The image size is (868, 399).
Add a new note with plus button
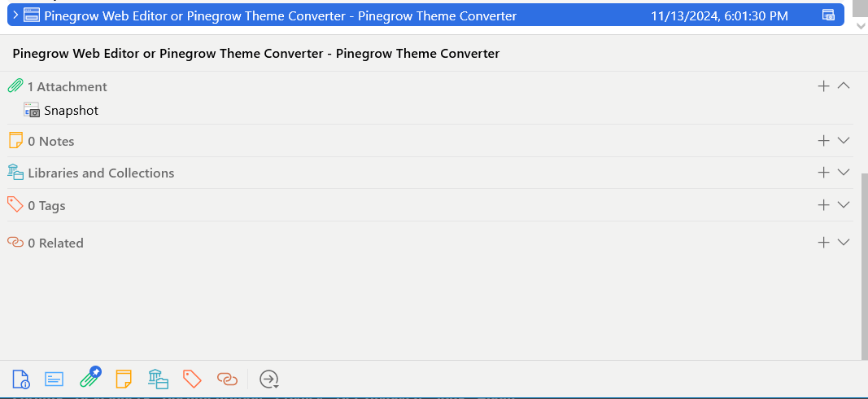824,140
